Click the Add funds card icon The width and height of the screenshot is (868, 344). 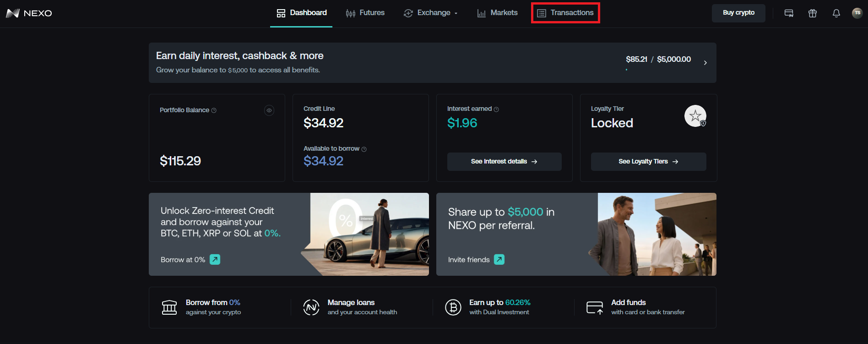pos(595,307)
